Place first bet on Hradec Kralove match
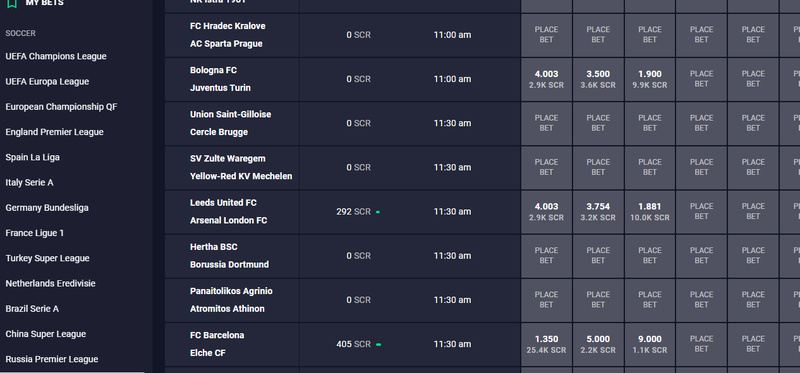Viewport: 800px width, 373px height. (x=546, y=35)
